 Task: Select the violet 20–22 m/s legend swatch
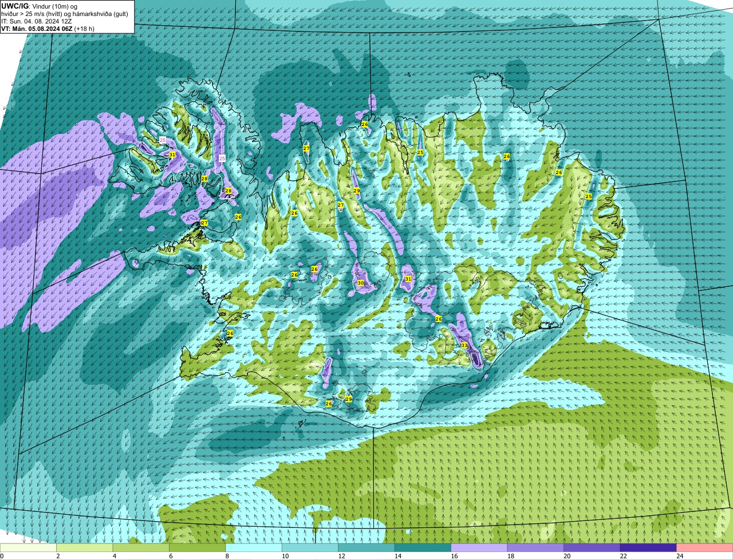[x=592, y=547]
